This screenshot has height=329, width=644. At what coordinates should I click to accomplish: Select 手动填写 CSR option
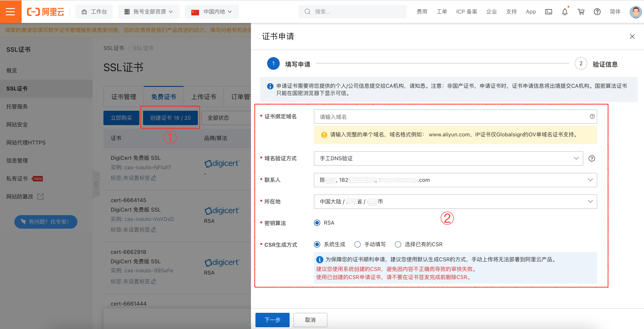point(358,244)
